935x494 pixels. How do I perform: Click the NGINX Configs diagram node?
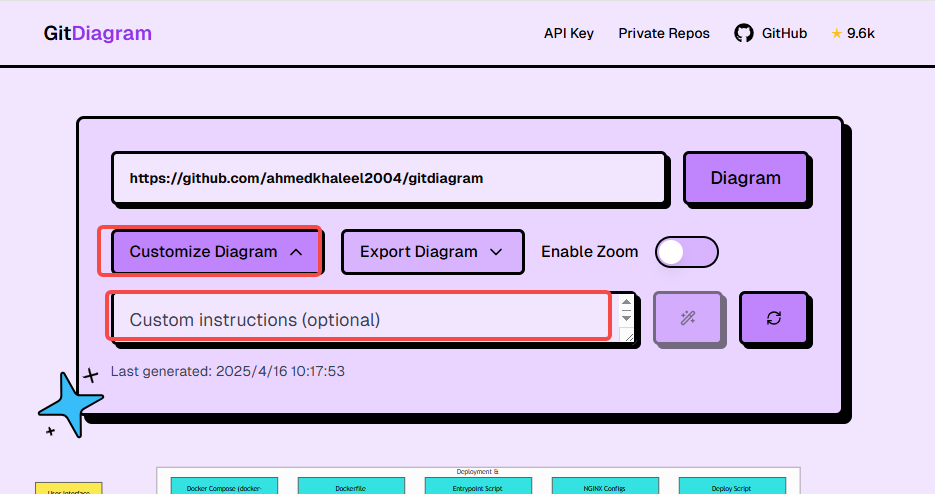coord(605,487)
